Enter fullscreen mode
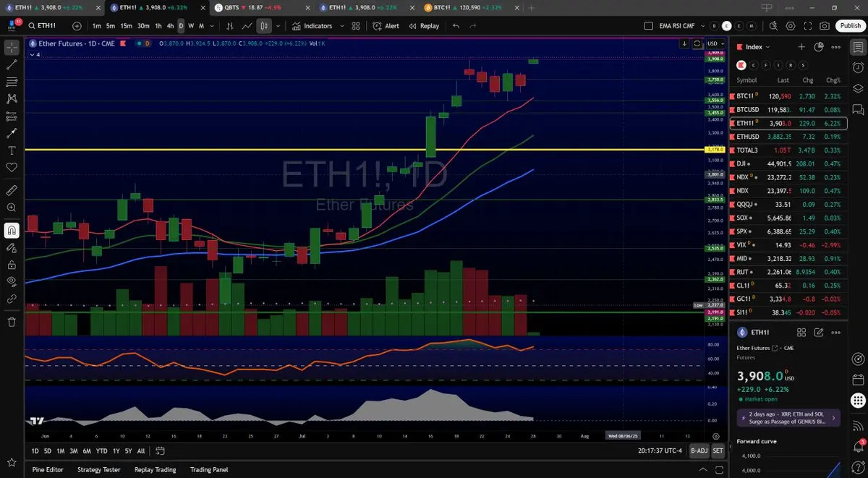The image size is (868, 478). 808,26
